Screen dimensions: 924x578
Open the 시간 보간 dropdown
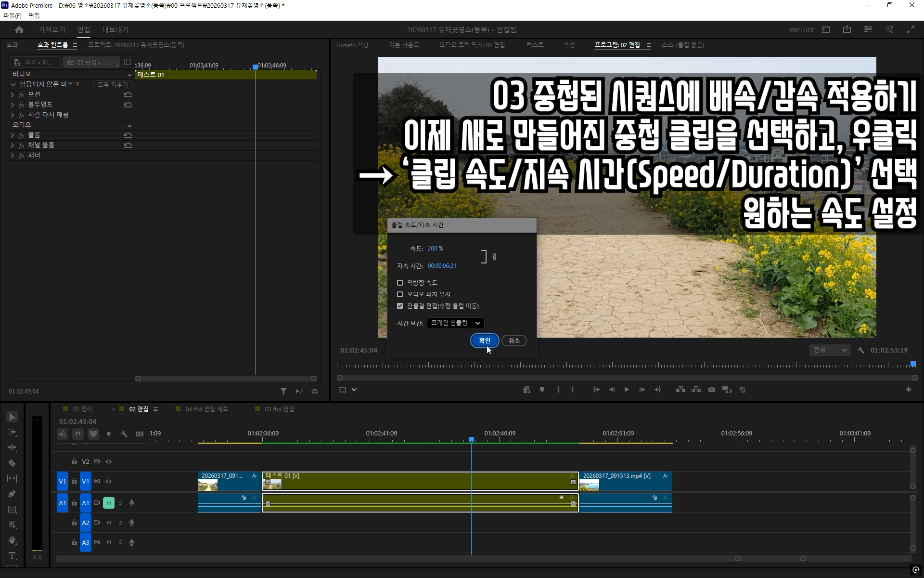[x=455, y=323]
